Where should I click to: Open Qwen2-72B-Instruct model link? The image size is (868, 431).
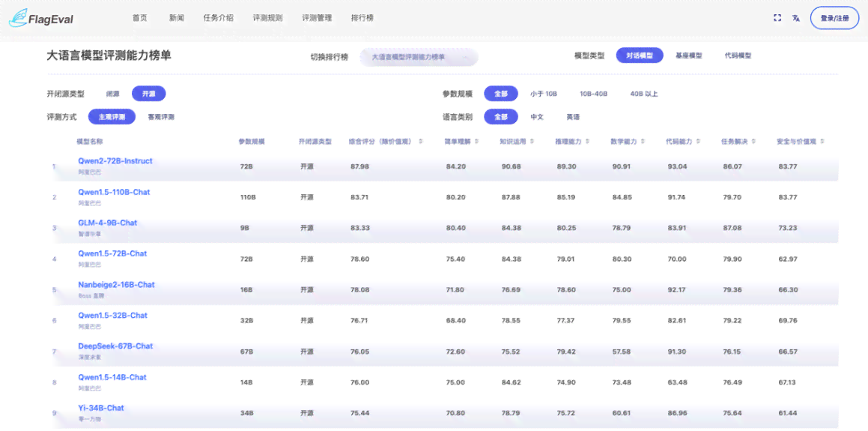click(115, 160)
